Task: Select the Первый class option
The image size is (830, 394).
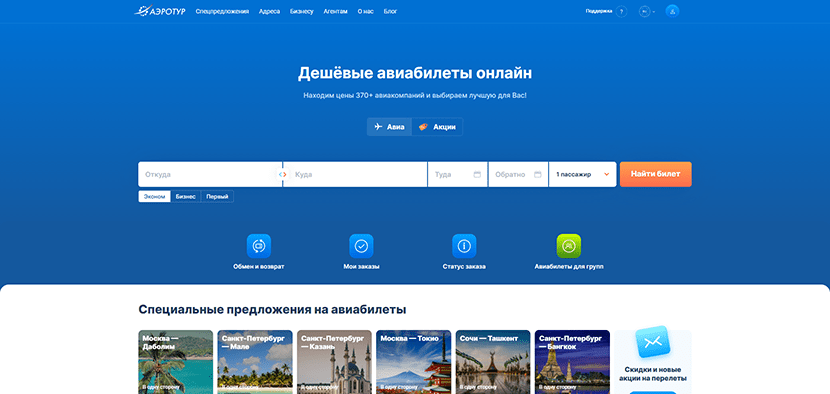Action: (x=218, y=196)
